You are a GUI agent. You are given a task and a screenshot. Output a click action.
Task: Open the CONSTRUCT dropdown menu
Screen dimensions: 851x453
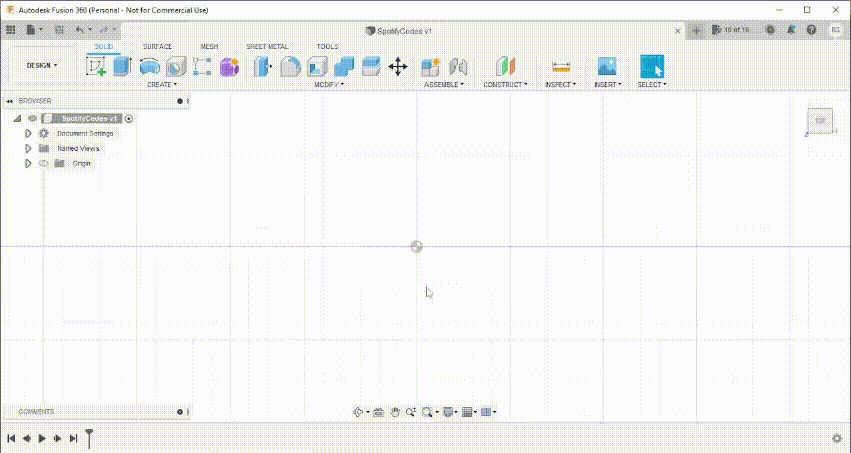505,85
